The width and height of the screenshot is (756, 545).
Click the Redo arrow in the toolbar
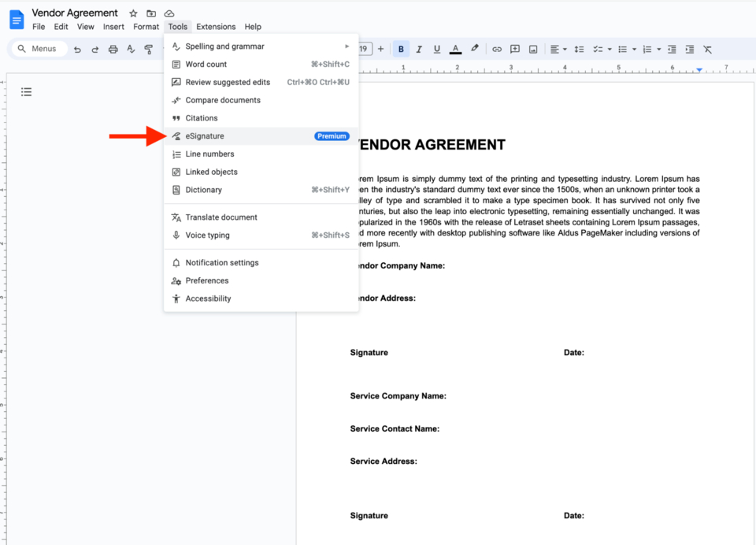95,49
